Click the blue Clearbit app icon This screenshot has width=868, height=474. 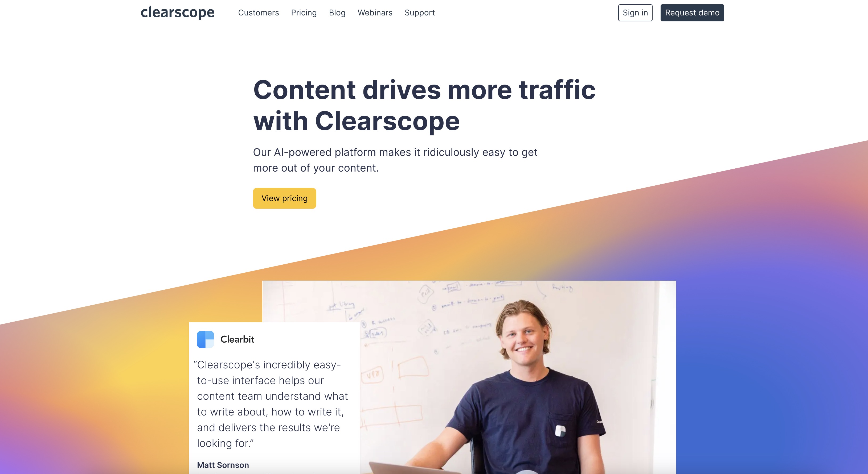[205, 338]
